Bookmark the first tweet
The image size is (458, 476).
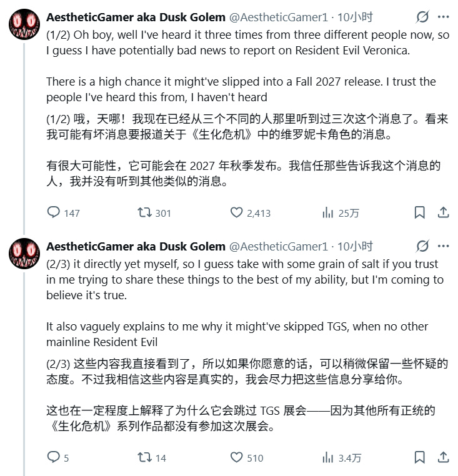pos(419,212)
